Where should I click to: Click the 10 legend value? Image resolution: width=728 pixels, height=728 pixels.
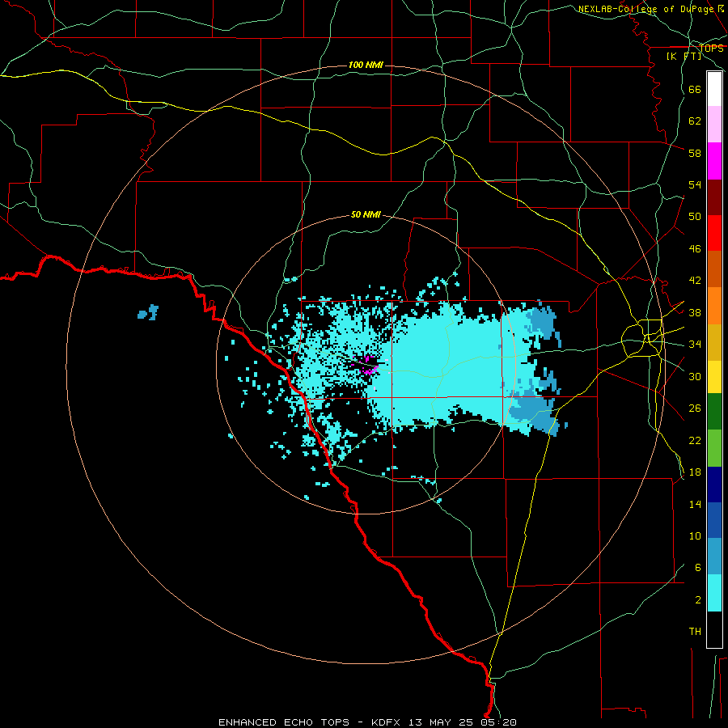695,535
